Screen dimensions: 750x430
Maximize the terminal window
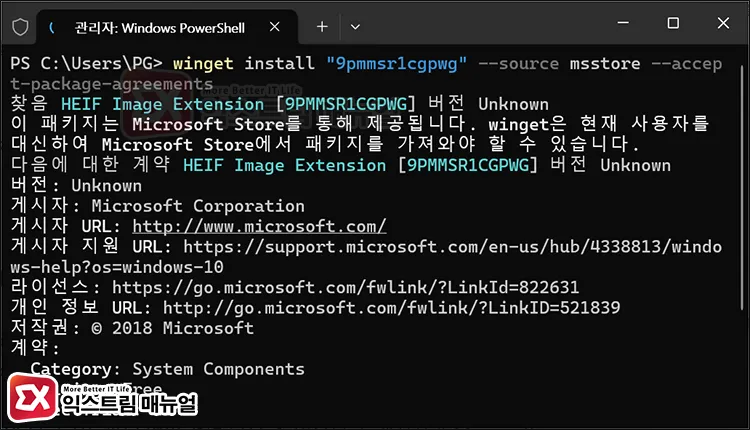pyautogui.click(x=673, y=22)
